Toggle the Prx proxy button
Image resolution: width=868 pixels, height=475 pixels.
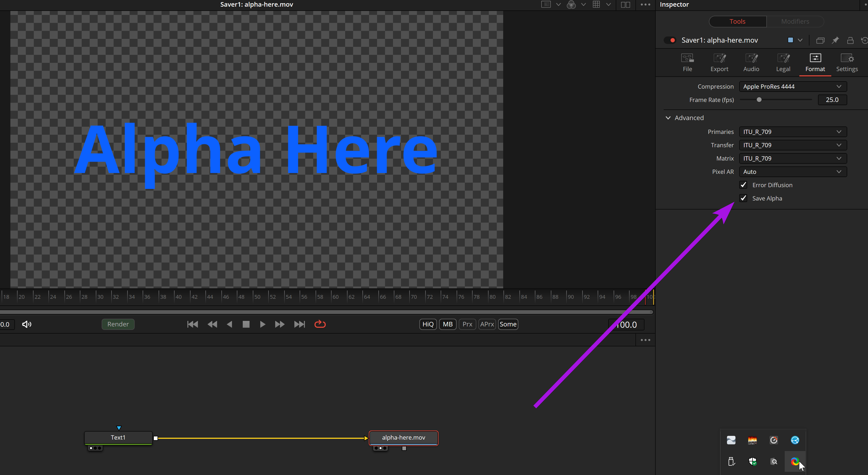(x=467, y=324)
